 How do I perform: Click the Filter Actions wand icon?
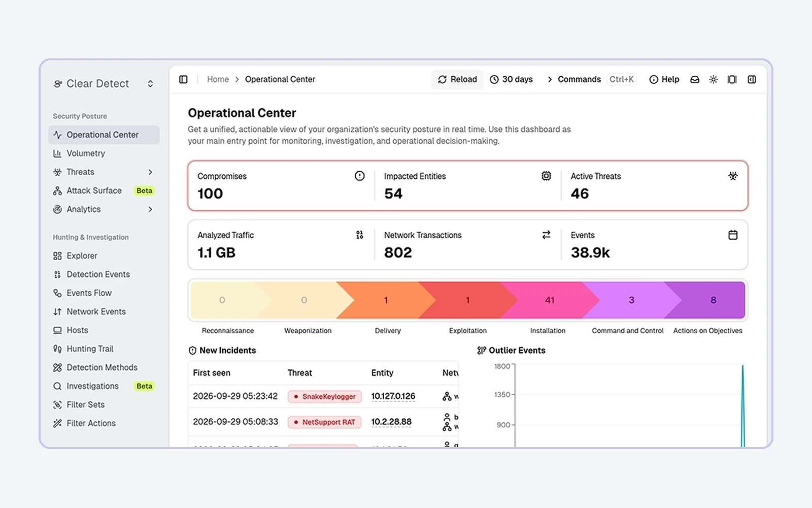click(57, 423)
